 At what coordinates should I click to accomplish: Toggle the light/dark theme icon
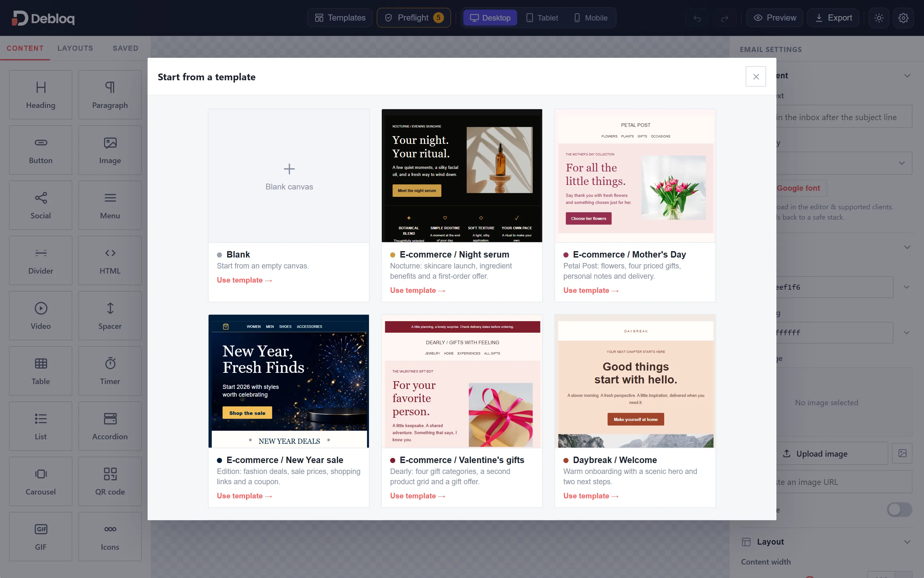click(879, 18)
